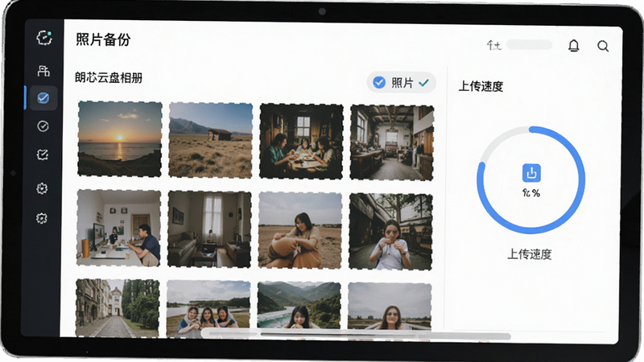
Task: Click the app logo at sidebar top
Action: pos(44,38)
